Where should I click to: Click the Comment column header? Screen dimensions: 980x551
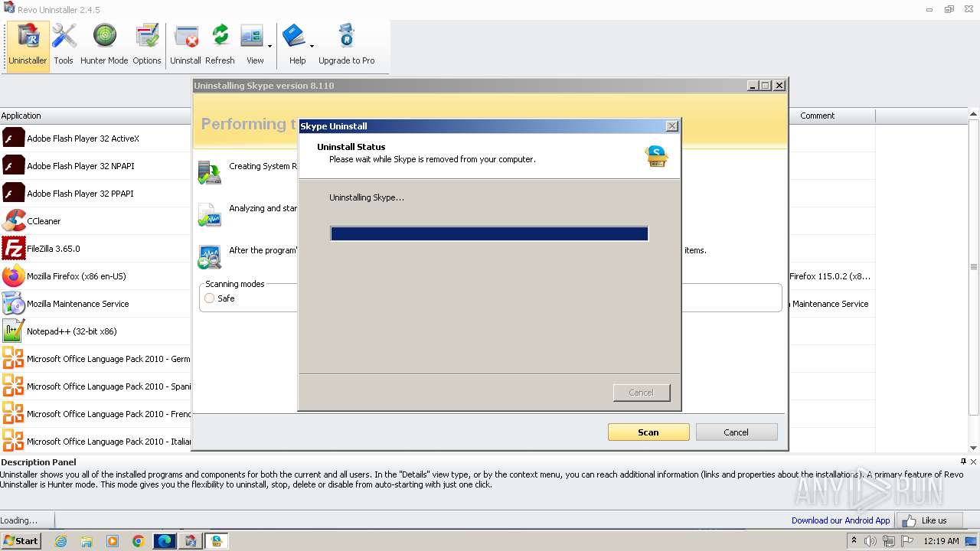(831, 116)
